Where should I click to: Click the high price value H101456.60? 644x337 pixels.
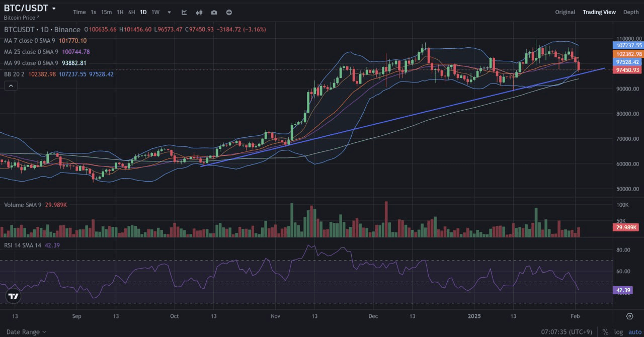click(x=135, y=30)
